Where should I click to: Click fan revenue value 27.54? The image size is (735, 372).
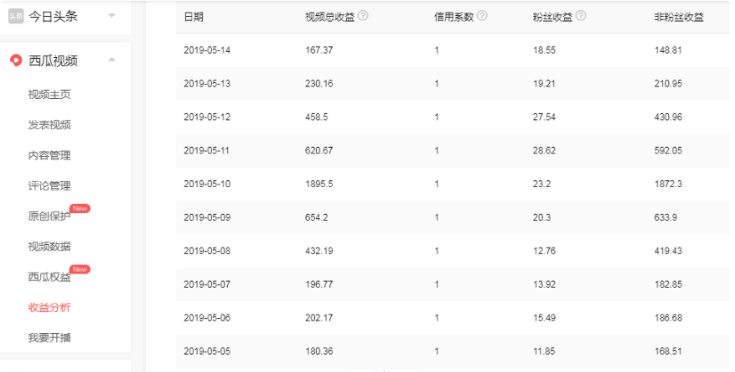[544, 117]
